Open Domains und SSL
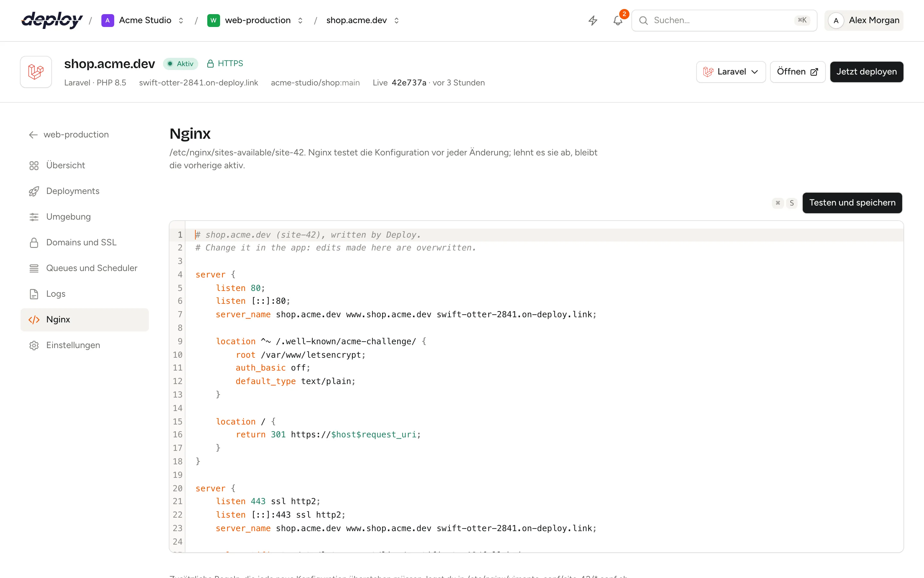924x578 pixels. pos(85,243)
